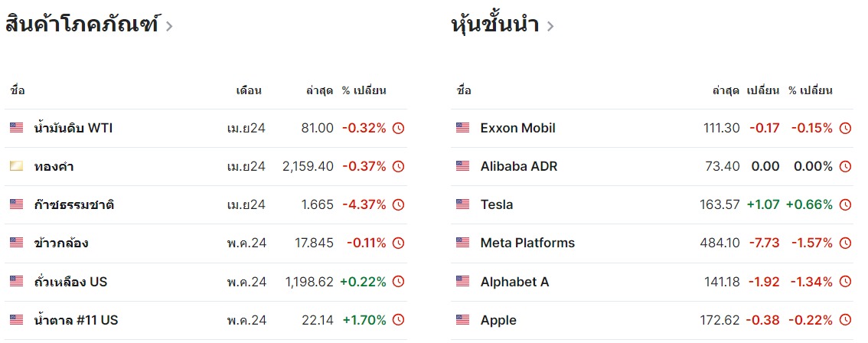
Task: Click the % เปลี่ยน column header in stocks table
Action: [x=811, y=90]
